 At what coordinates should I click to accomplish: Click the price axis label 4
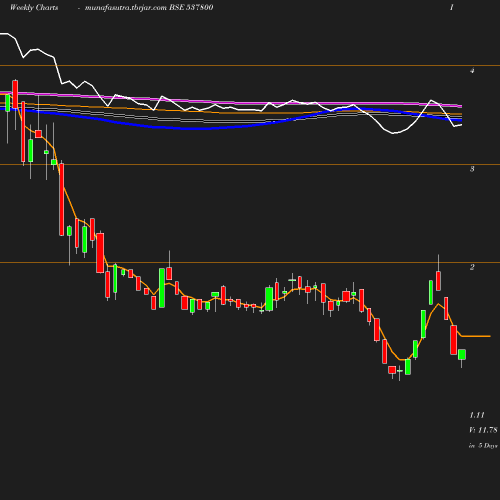tap(472, 70)
